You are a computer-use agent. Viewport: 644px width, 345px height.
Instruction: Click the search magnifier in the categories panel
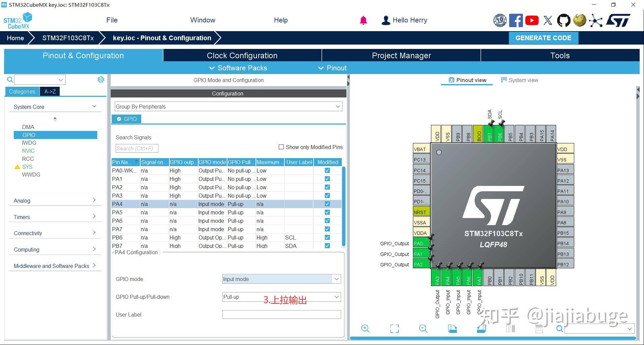point(10,80)
